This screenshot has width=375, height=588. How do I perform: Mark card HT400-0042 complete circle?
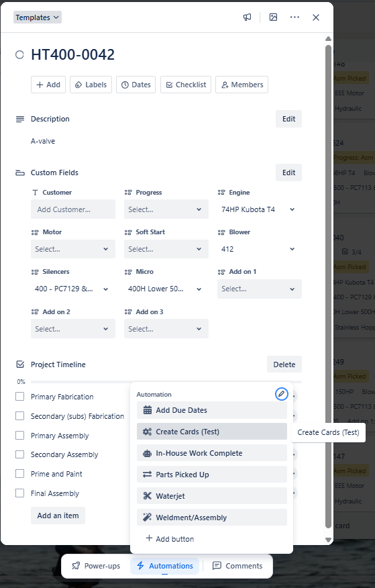pos(19,55)
